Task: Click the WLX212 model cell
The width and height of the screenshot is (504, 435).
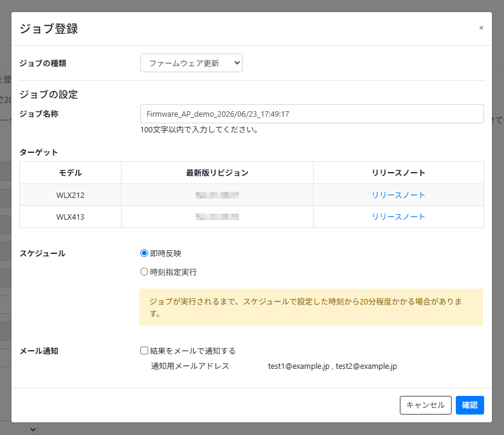Action: (70, 195)
